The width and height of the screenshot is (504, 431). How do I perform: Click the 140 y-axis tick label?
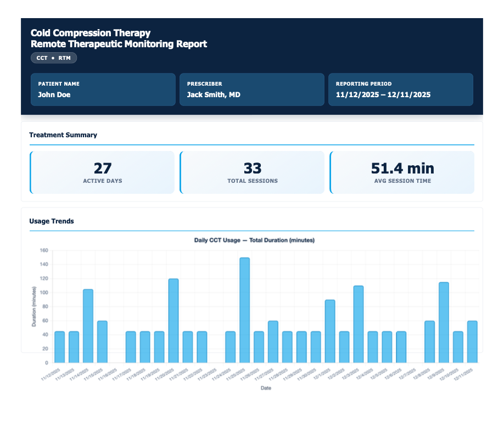(x=44, y=264)
